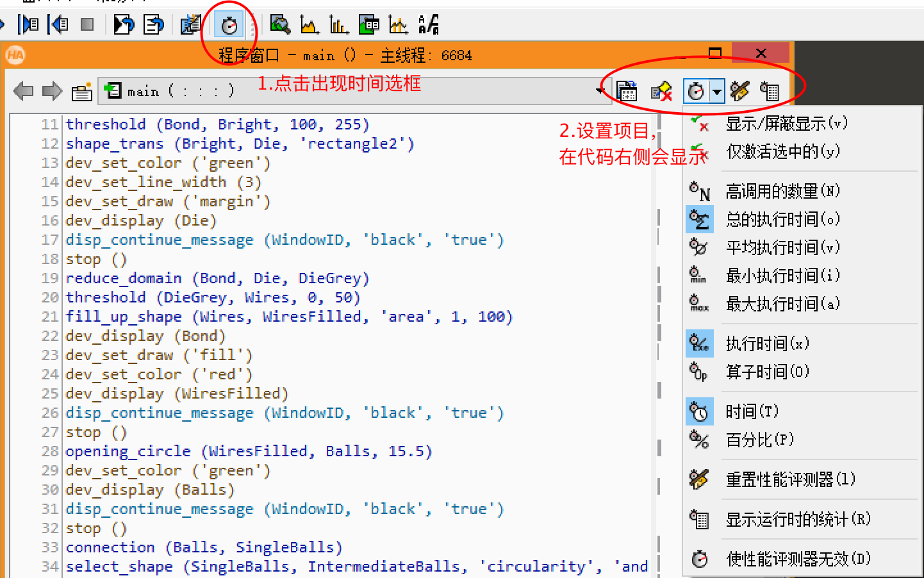Image resolution: width=924 pixels, height=578 pixels.
Task: Open the OCR training file browser icon
Action: [429, 25]
